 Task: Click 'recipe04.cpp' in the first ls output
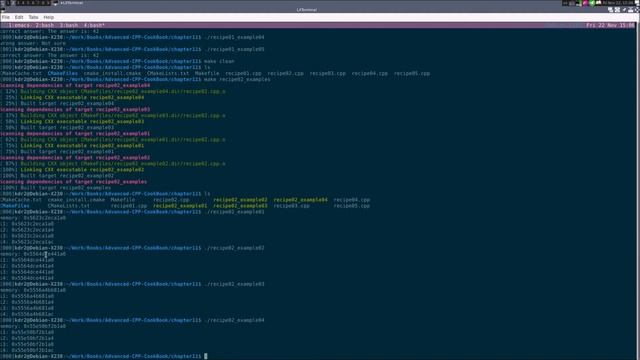pos(370,73)
